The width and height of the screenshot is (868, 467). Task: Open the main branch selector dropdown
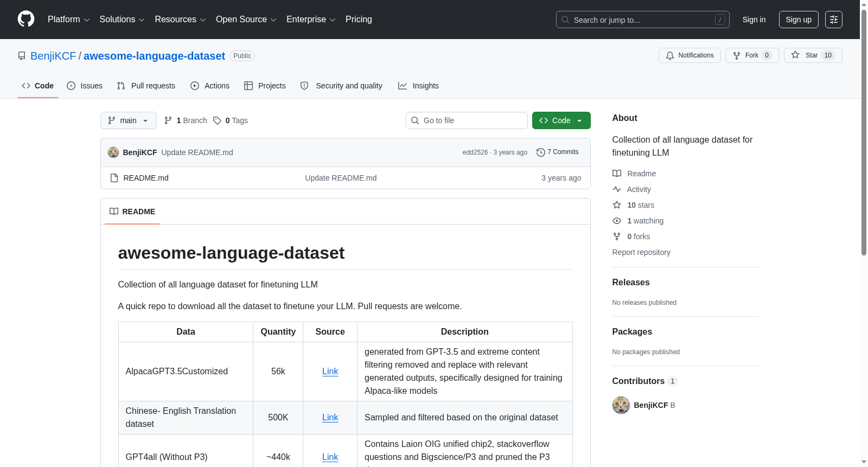click(129, 120)
